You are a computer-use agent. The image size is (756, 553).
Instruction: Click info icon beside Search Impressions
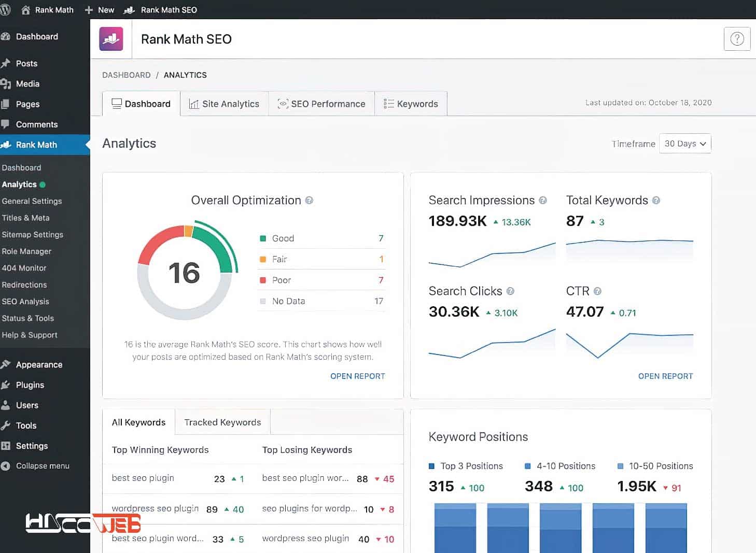543,201
